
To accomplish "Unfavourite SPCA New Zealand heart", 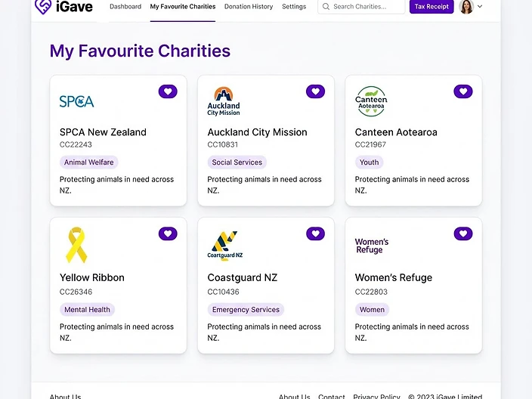I will click(x=168, y=91).
